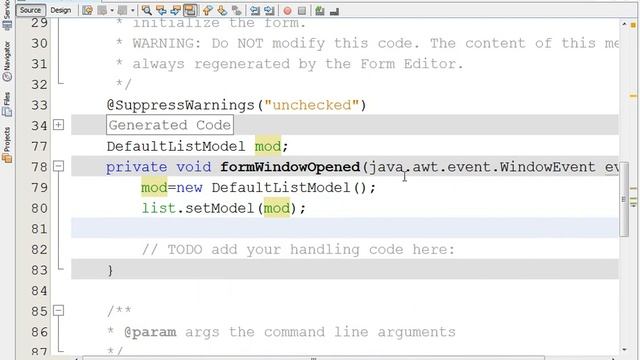Click line number 33 in gutter
Image resolution: width=640 pixels, height=360 pixels.
(39, 105)
